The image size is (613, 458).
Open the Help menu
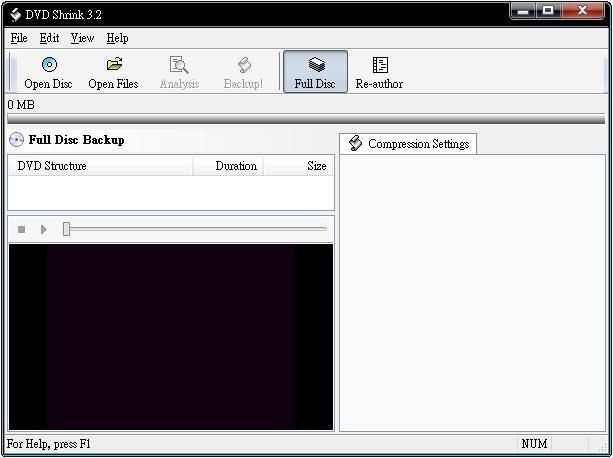pyautogui.click(x=117, y=38)
